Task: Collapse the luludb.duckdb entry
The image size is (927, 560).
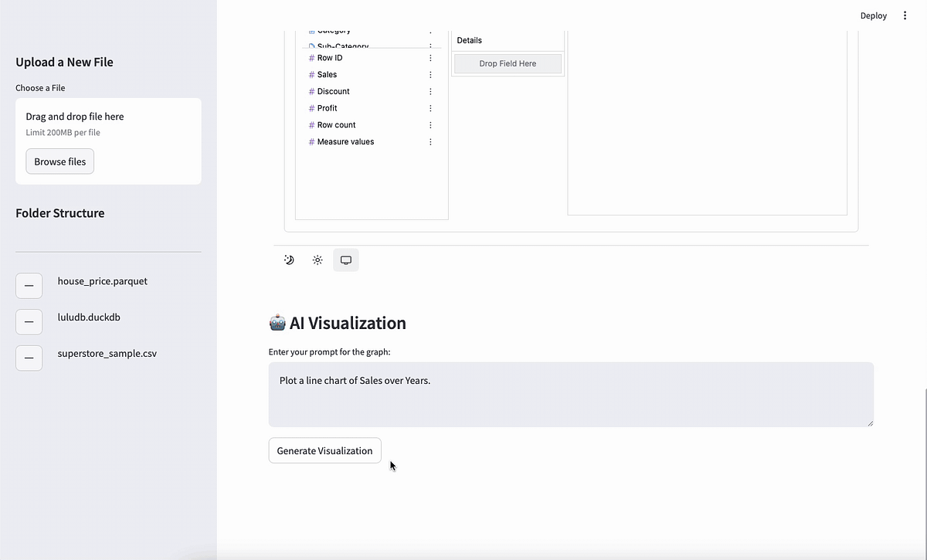Action: coord(29,321)
